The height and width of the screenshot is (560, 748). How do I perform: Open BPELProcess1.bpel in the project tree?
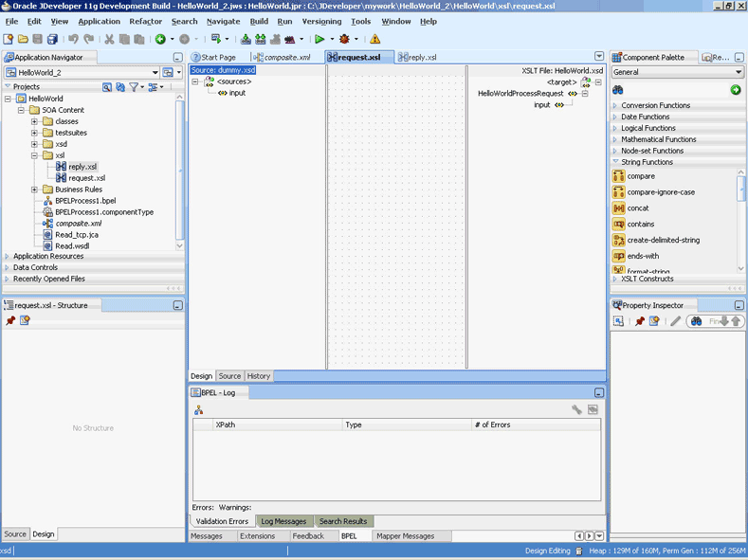(84, 201)
